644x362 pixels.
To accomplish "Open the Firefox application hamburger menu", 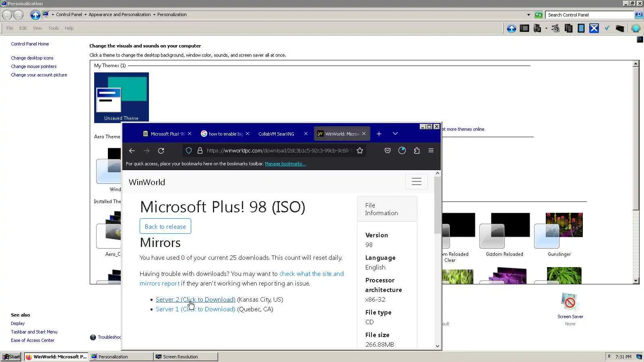I will tap(431, 150).
